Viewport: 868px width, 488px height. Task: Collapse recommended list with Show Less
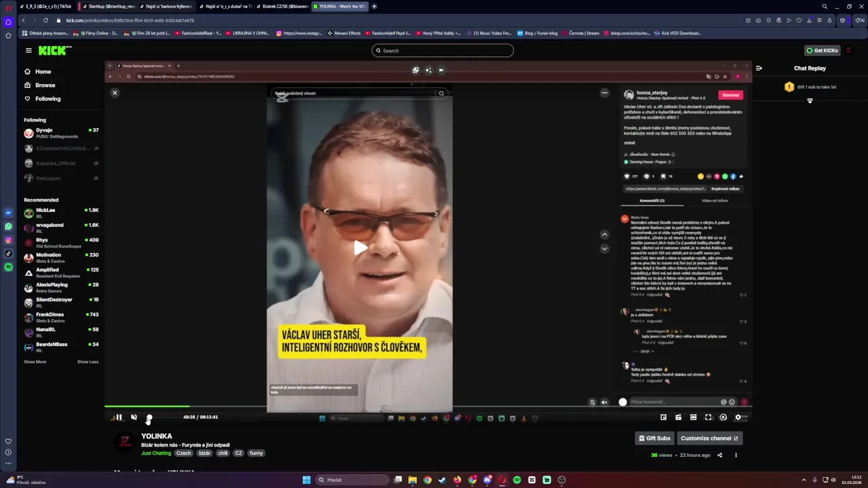point(87,362)
